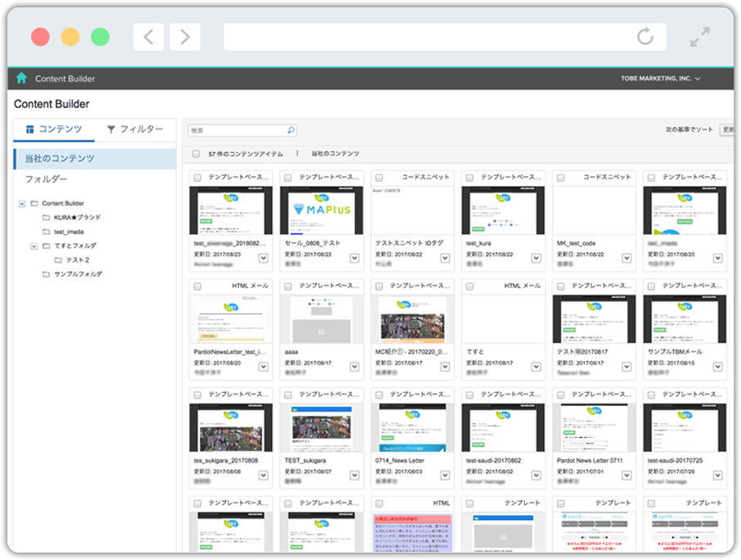Click the テスト2 folder icon
Screen dimensions: 741x560
(57, 260)
